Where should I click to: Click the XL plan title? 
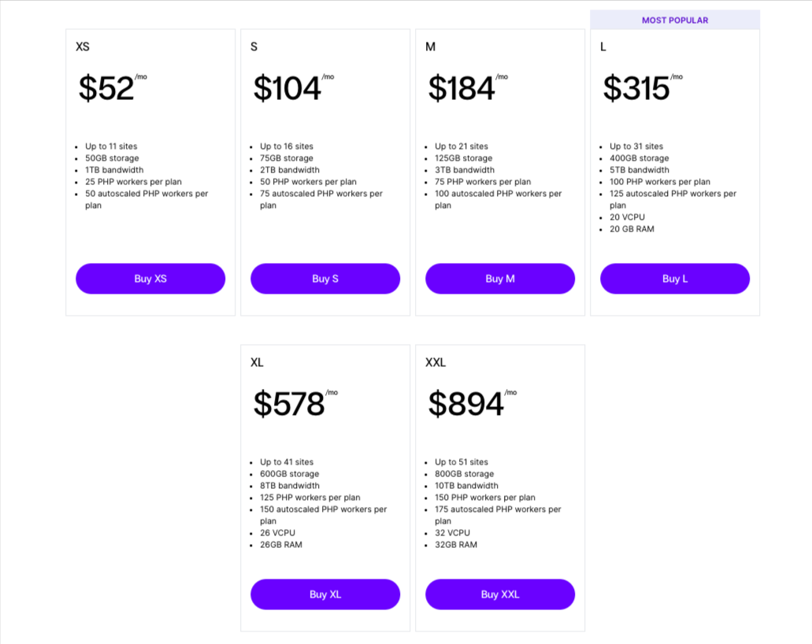[256, 363]
